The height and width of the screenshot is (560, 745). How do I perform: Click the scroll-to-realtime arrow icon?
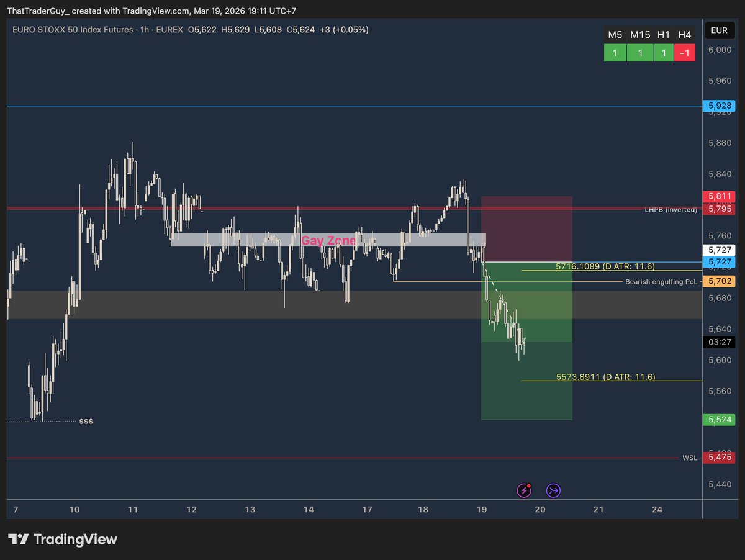[x=553, y=490]
